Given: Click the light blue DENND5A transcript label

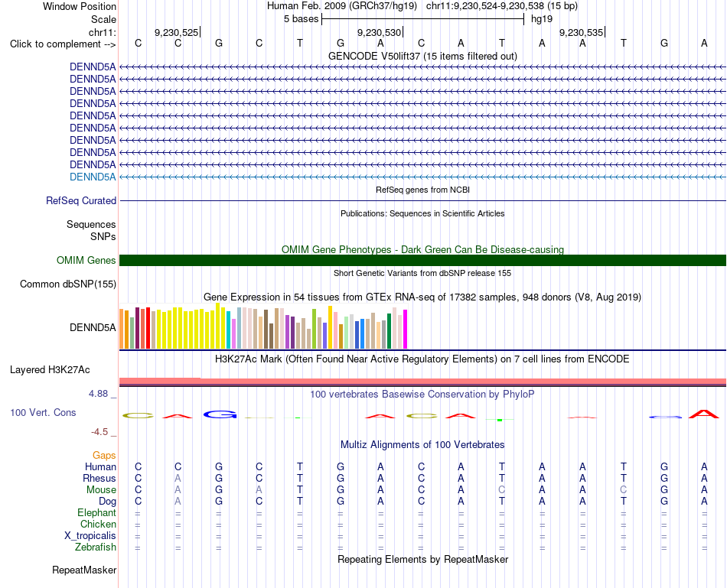Looking at the screenshot, I should [93, 177].
